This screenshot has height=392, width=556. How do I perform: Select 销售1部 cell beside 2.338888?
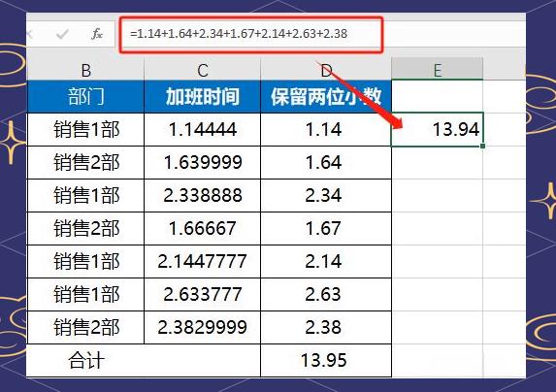point(85,195)
